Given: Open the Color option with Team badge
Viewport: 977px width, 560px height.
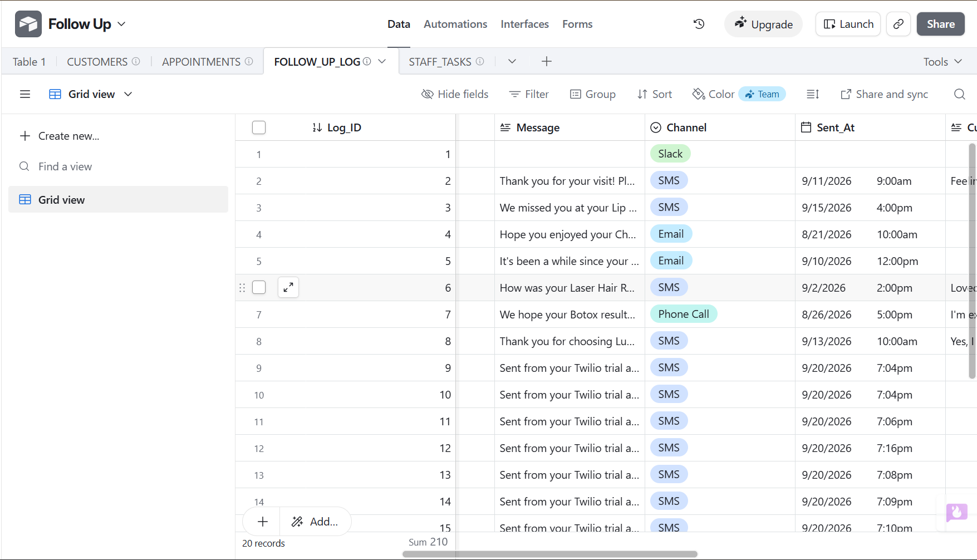Looking at the screenshot, I should (738, 94).
